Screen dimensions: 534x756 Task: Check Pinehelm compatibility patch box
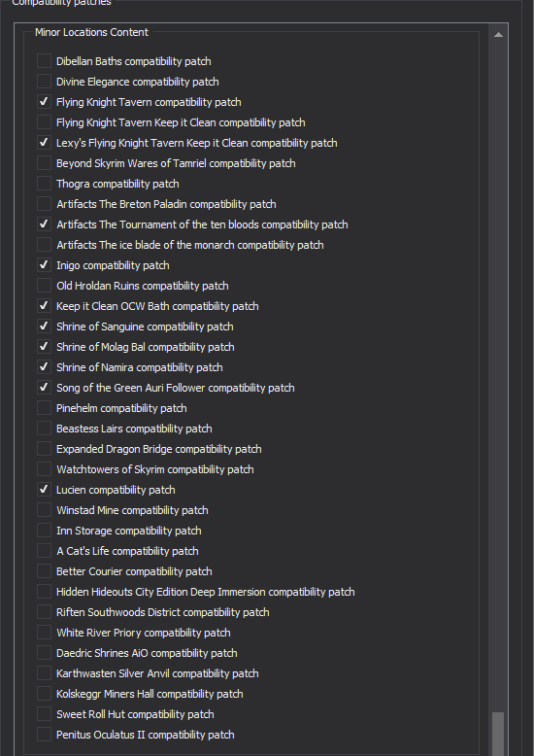(x=44, y=408)
